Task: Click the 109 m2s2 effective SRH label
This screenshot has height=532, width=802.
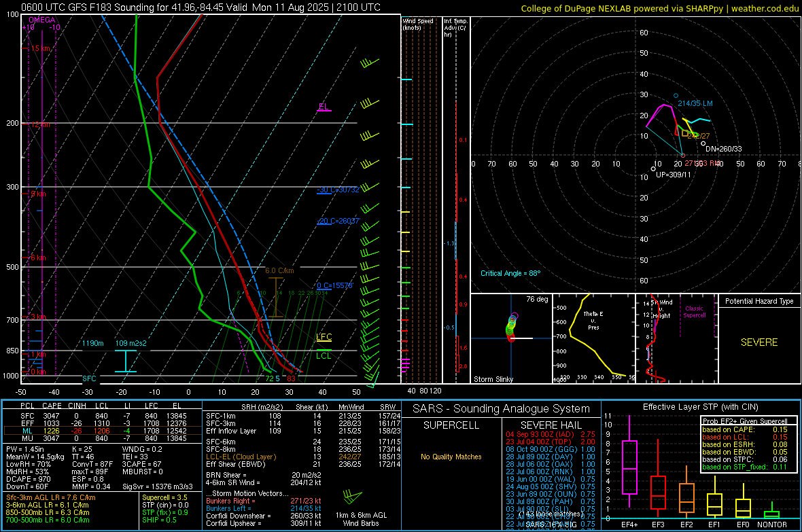Action: (130, 343)
